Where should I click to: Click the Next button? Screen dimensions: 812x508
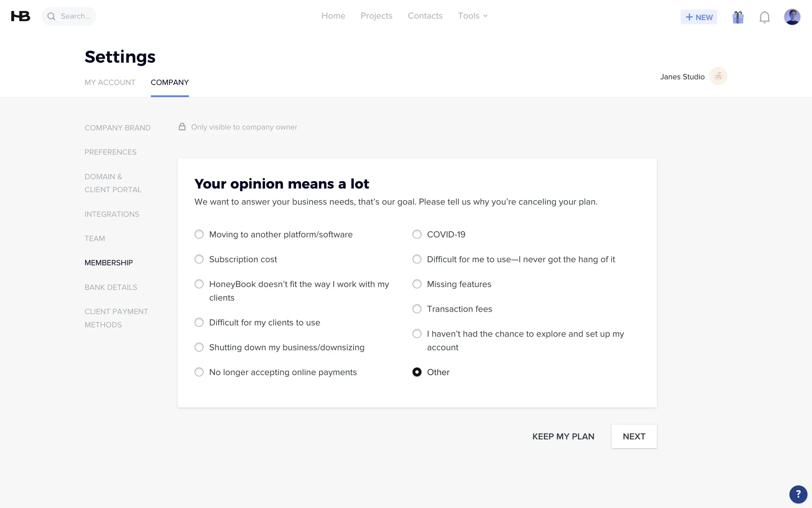tap(634, 436)
